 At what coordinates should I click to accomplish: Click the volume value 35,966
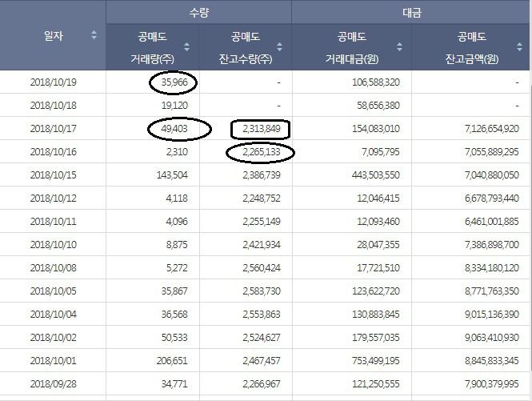(x=174, y=82)
